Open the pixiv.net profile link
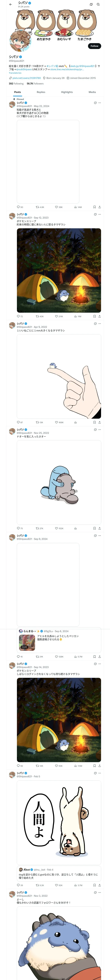110x980 pixels. pos(26,78)
